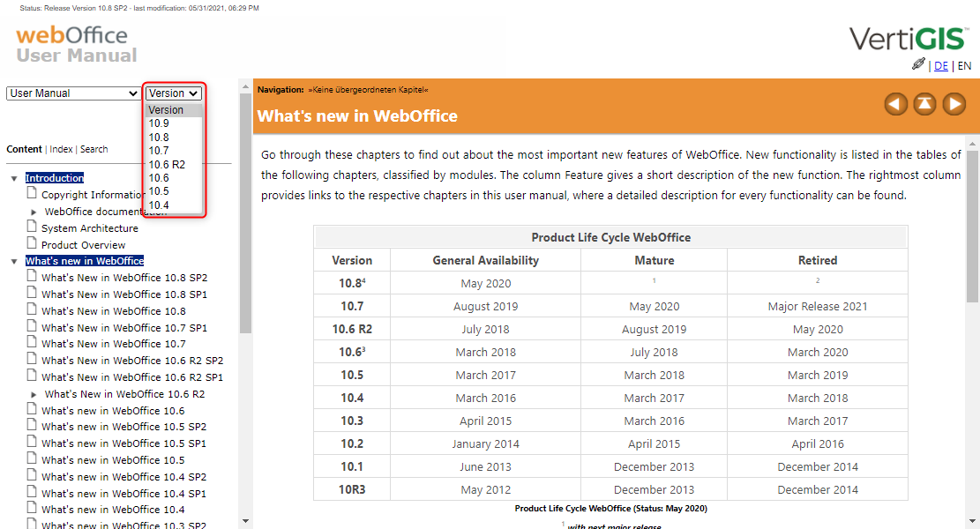Expand What's New in WebOffice 10.6 R2
This screenshot has width=980, height=529.
coord(34,394)
